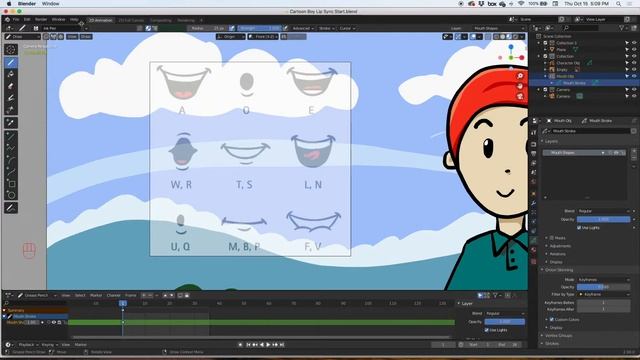Select the Polyline tool
Screen dimensions: 640x360
pos(11,148)
